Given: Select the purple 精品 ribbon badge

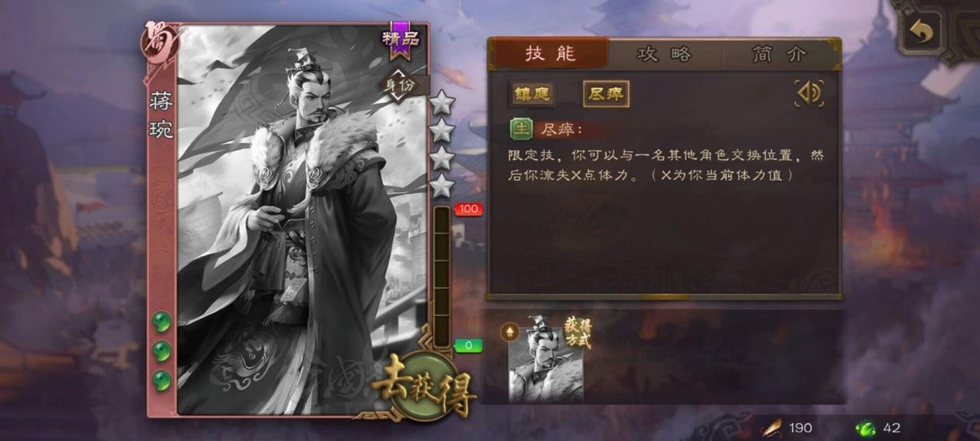Looking at the screenshot, I should (x=400, y=39).
